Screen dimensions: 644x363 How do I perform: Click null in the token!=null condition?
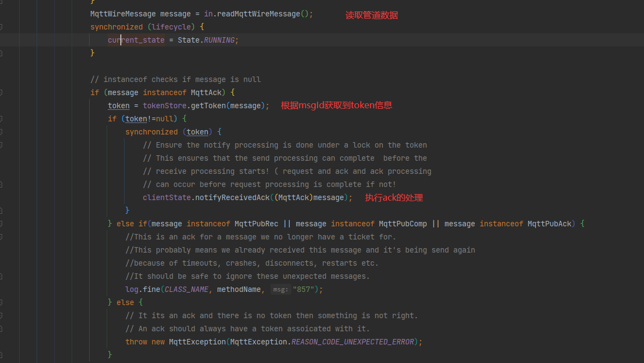165,119
